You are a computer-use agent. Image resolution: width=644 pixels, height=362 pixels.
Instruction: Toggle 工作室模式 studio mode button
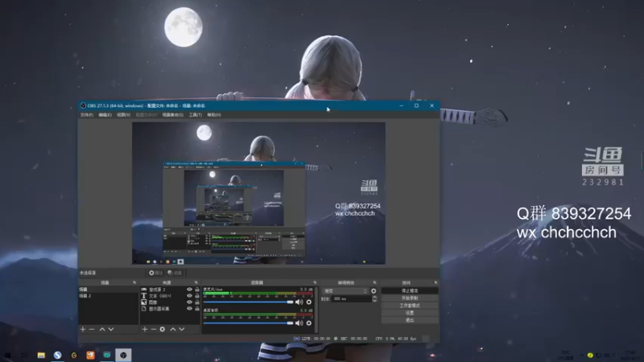pos(410,306)
